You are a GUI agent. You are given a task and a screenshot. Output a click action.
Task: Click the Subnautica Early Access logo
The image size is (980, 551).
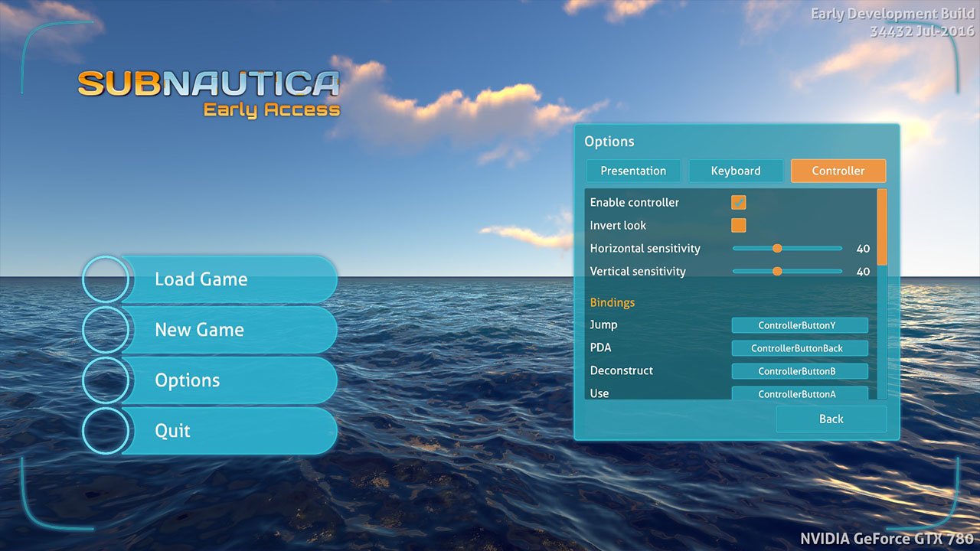(x=208, y=94)
